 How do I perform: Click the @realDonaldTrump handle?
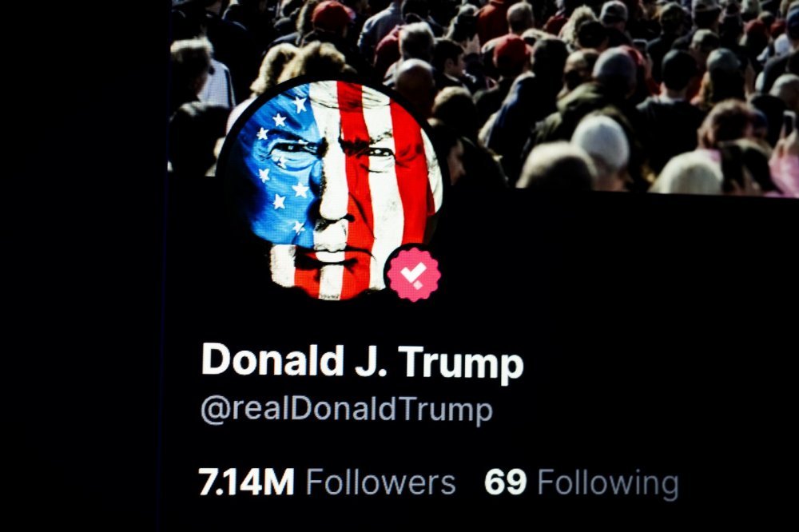point(347,409)
